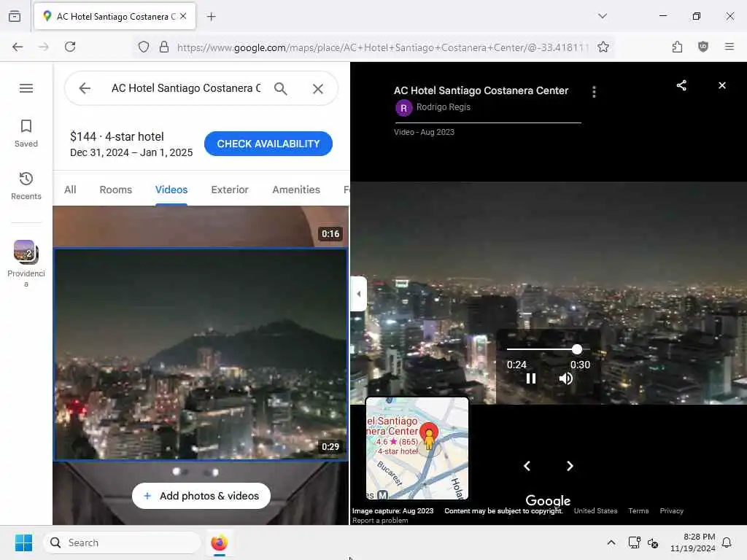Select the Videos tab
This screenshot has height=560, width=747.
pos(171,190)
